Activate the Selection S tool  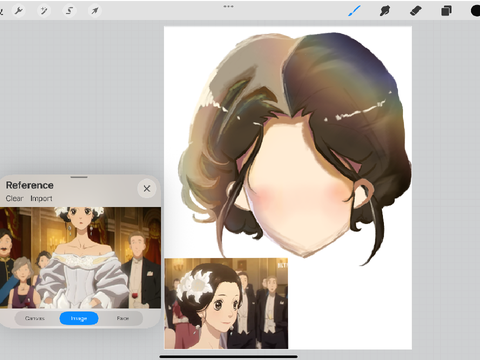point(69,11)
